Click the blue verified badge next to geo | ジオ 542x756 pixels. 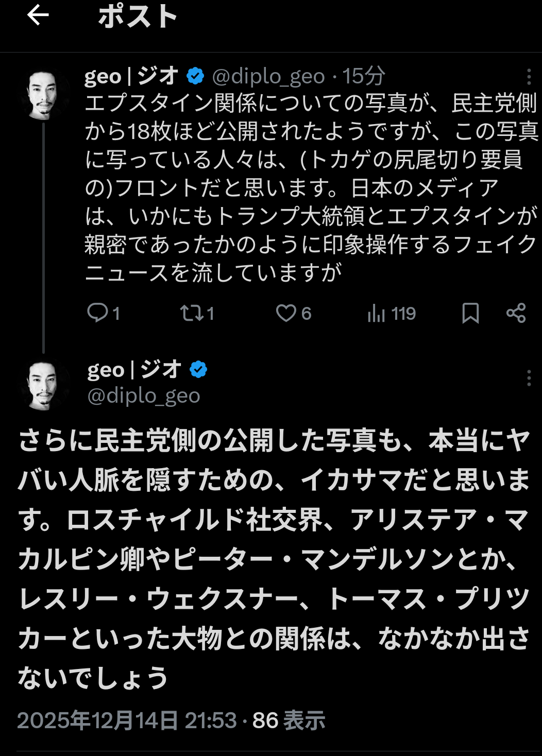(x=194, y=76)
